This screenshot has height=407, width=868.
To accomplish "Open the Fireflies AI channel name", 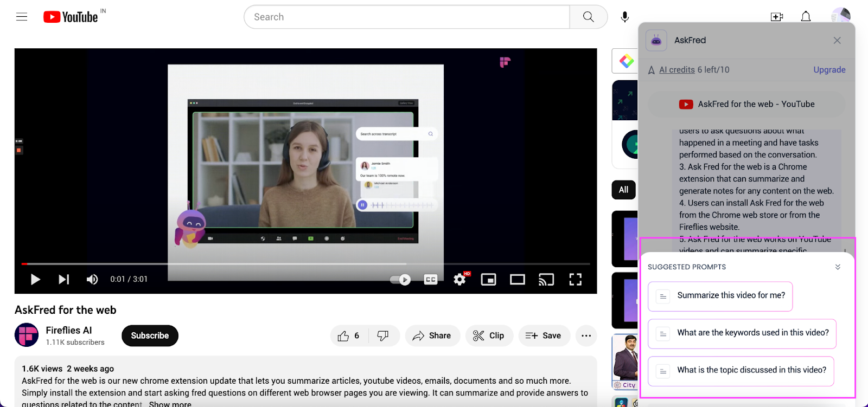I will (x=69, y=330).
